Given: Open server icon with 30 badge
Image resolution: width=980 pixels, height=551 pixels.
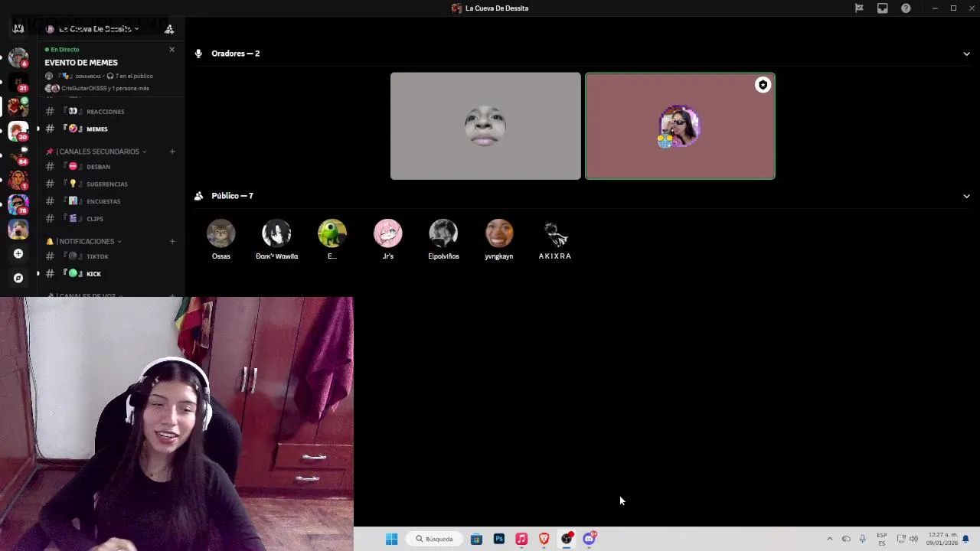Looking at the screenshot, I should [x=18, y=131].
